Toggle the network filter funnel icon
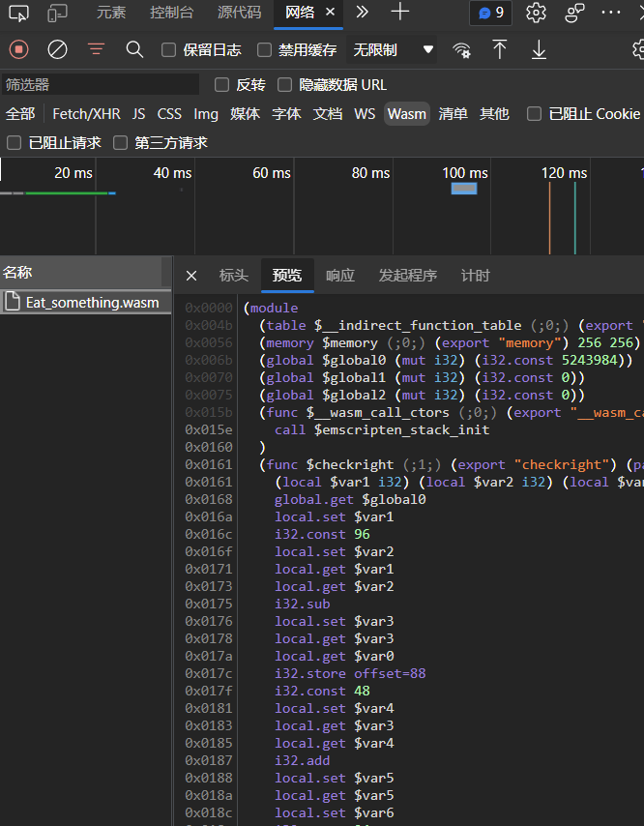Viewport: 644px width, 826px height. click(96, 49)
